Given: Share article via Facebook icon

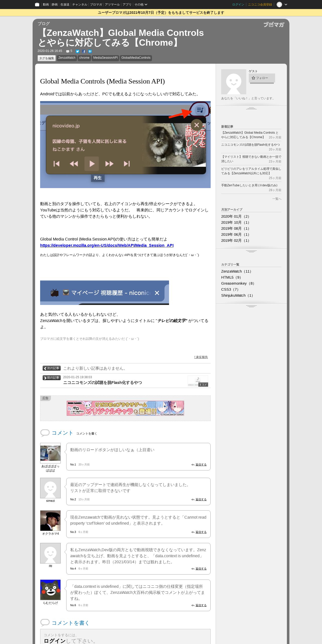Looking at the screenshot, I should [x=84, y=51].
